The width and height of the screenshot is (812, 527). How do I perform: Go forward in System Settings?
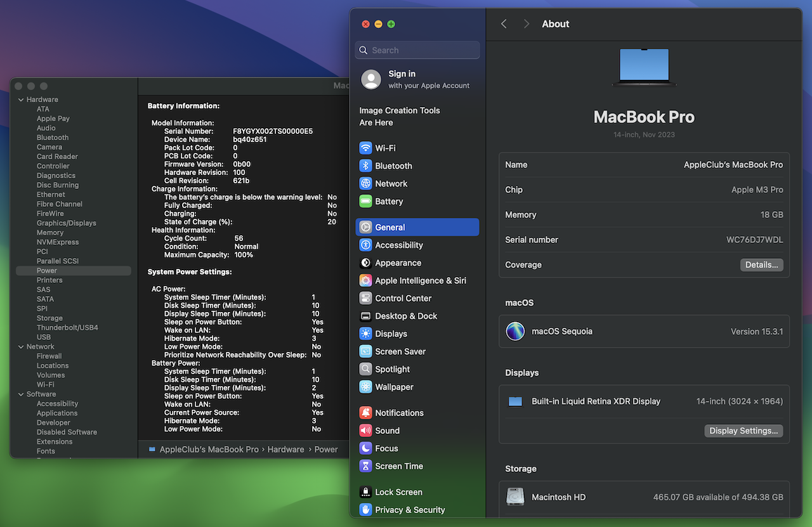pyautogui.click(x=527, y=24)
